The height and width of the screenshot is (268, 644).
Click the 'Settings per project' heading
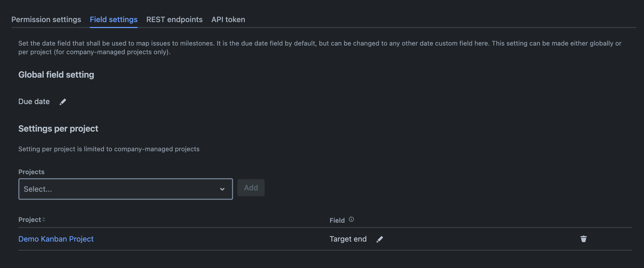click(x=58, y=129)
